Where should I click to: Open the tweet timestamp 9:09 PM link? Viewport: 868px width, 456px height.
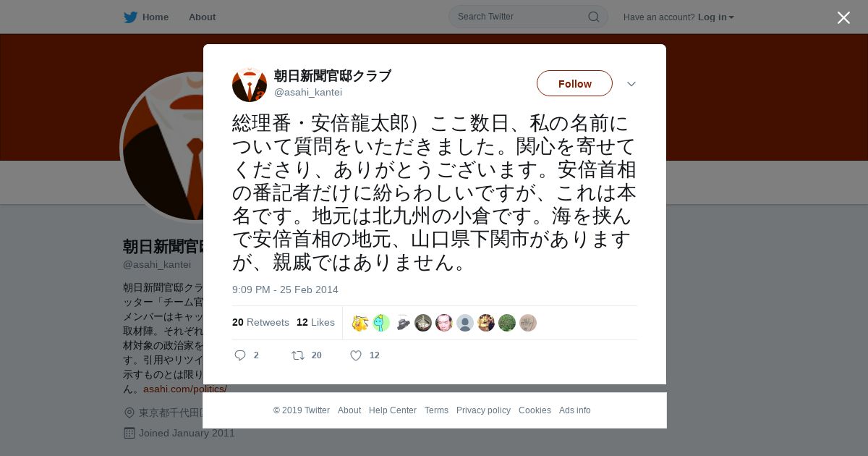[285, 290]
